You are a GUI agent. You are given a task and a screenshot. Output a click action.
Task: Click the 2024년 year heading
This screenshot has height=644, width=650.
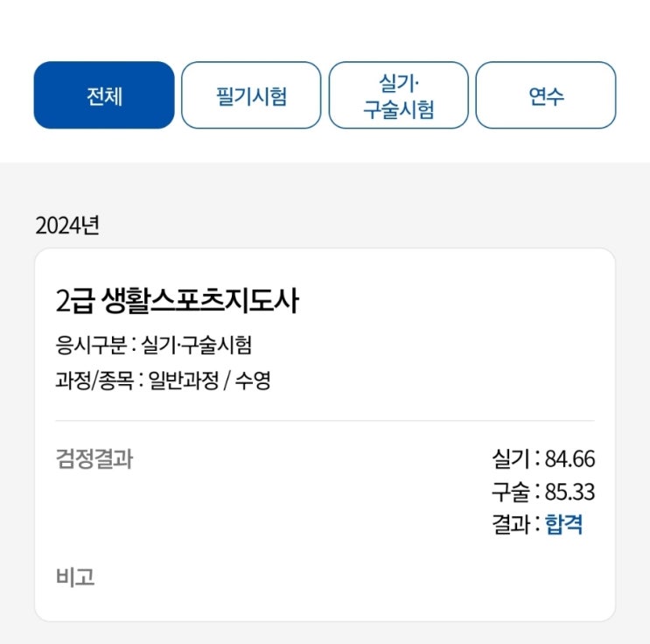[x=67, y=225]
